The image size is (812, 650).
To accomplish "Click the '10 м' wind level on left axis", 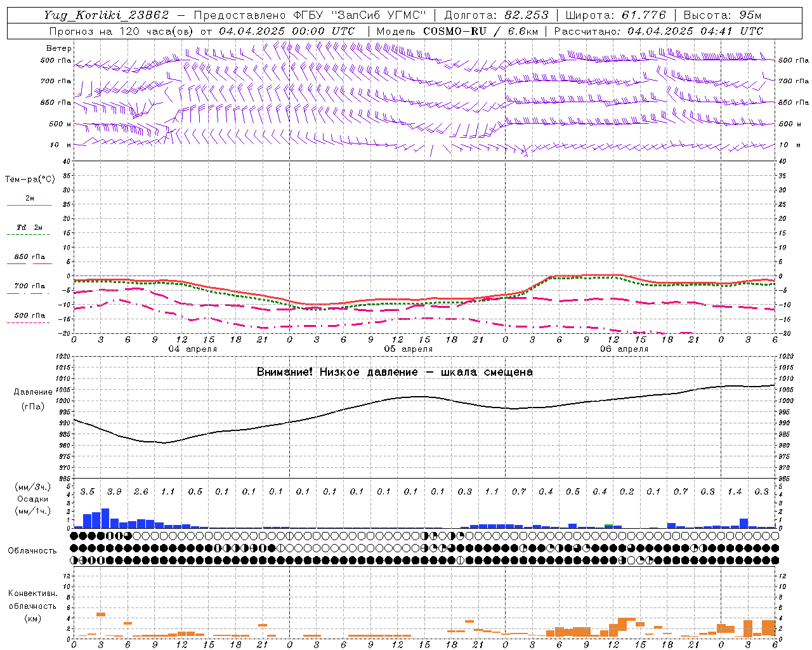I will coord(60,145).
